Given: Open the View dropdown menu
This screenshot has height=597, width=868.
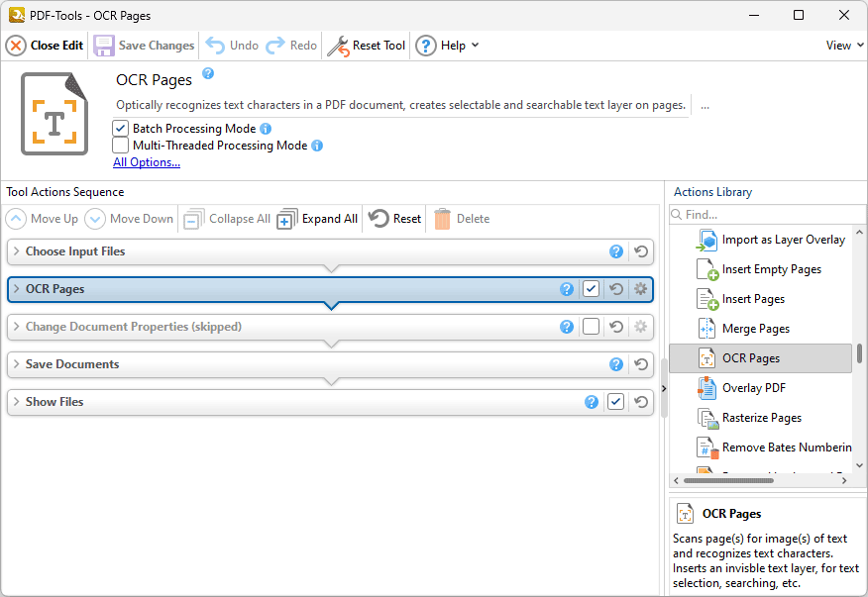Looking at the screenshot, I should click(x=844, y=46).
